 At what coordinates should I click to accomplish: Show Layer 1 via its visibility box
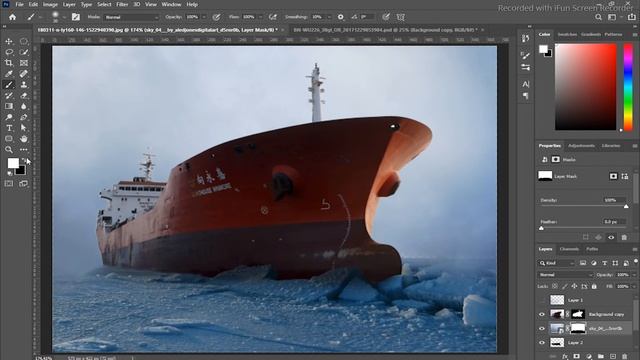(542, 300)
